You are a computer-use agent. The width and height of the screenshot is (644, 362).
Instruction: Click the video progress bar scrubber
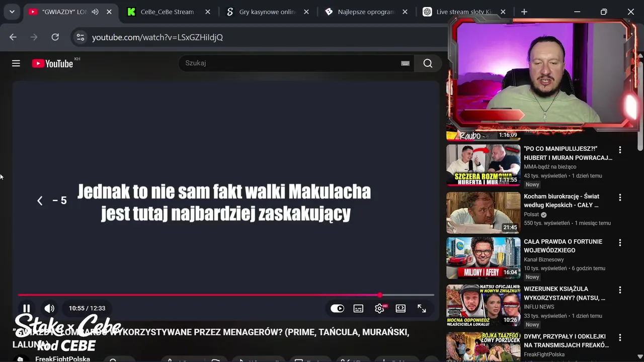(x=380, y=295)
